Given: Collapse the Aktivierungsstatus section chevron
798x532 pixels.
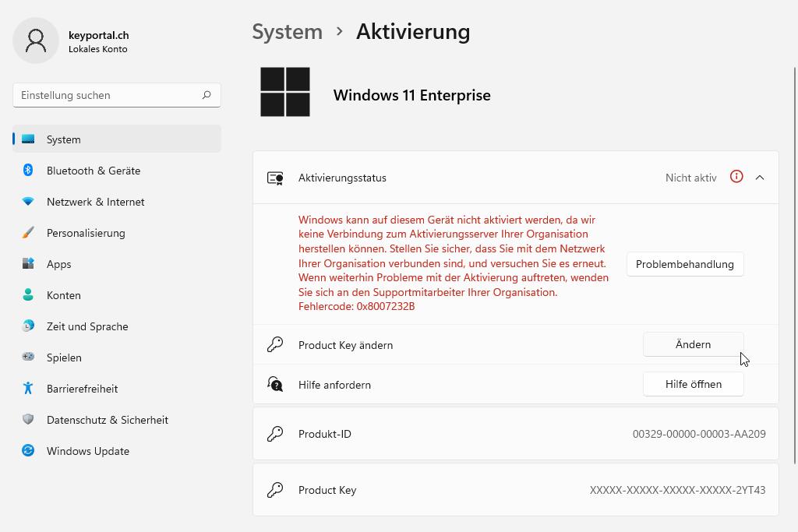Looking at the screenshot, I should (760, 178).
